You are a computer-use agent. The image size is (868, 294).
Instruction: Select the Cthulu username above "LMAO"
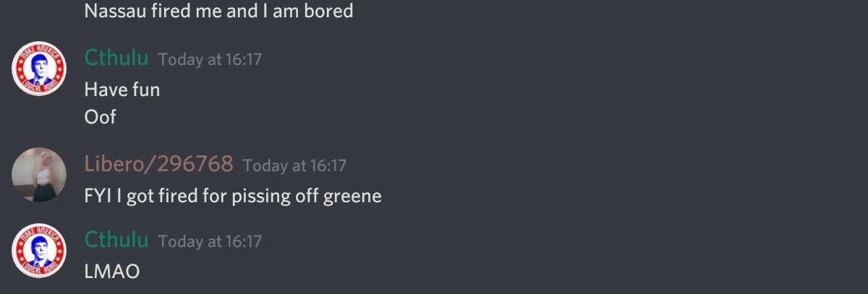pyautogui.click(x=116, y=240)
